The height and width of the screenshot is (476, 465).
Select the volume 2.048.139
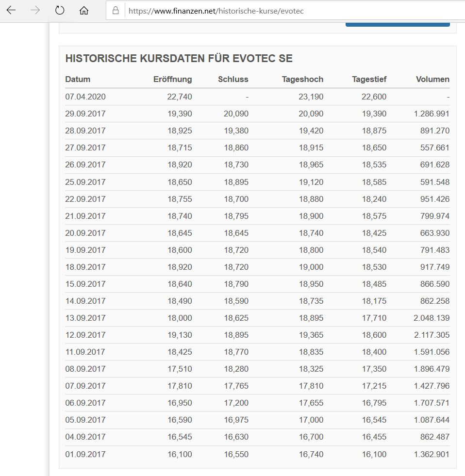pos(432,318)
